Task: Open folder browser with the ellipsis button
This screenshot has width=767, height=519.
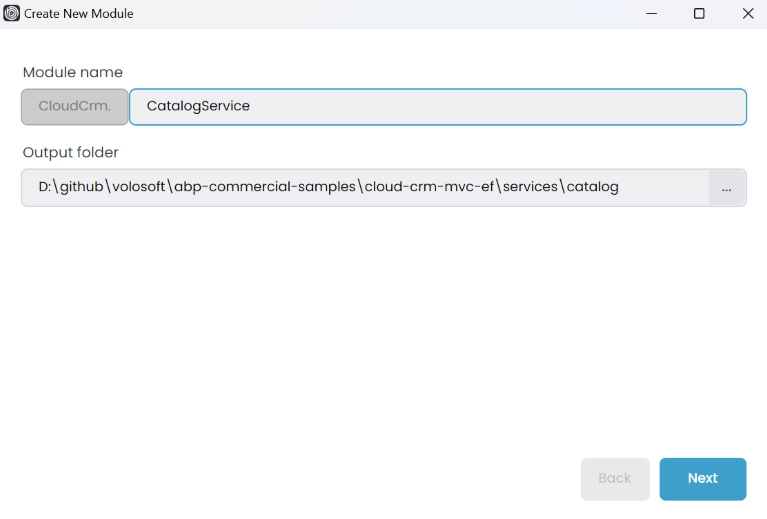Action: [727, 188]
